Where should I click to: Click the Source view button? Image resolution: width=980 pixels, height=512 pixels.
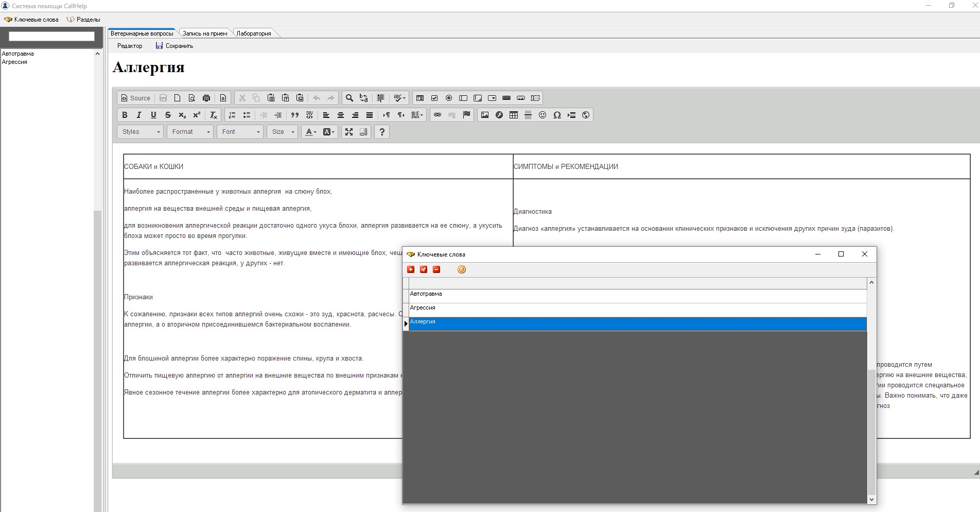point(135,98)
